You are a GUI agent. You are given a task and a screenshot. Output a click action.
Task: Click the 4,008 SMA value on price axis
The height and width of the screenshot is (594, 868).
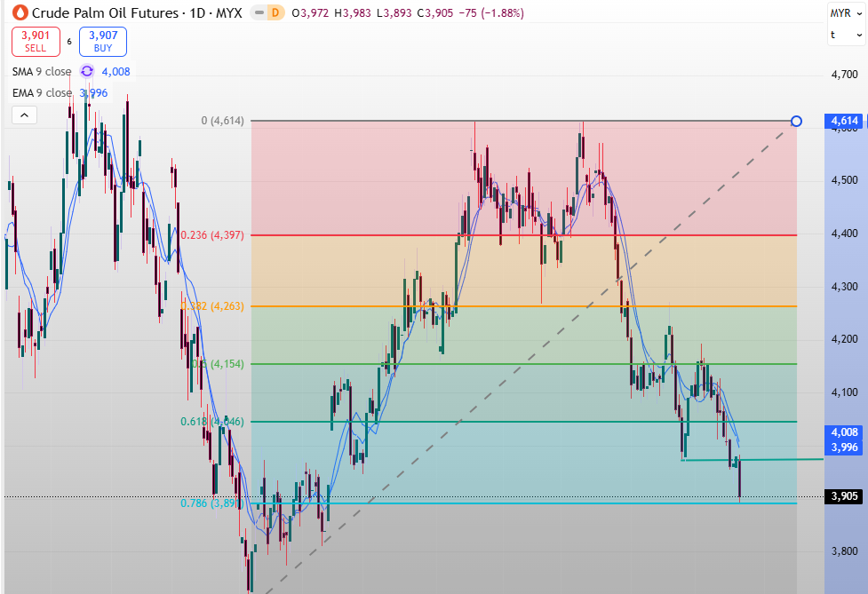click(x=843, y=432)
